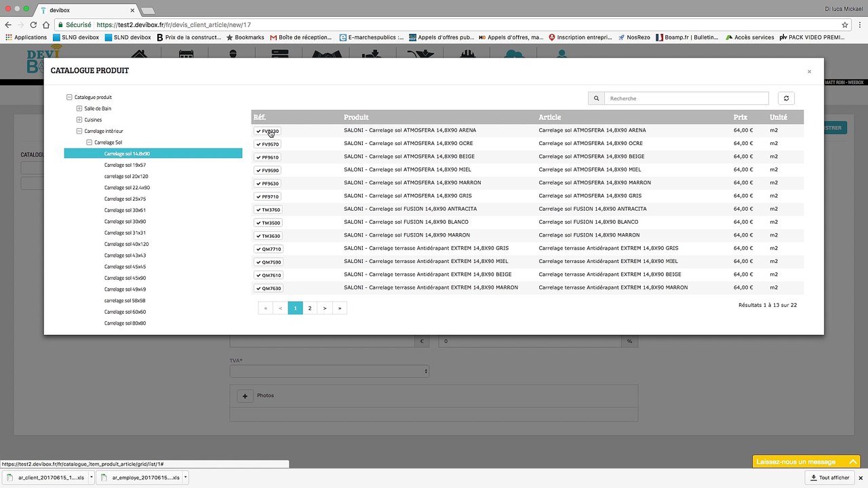Expand the Salle de Bain category
868x488 pixels.
(x=79, y=108)
